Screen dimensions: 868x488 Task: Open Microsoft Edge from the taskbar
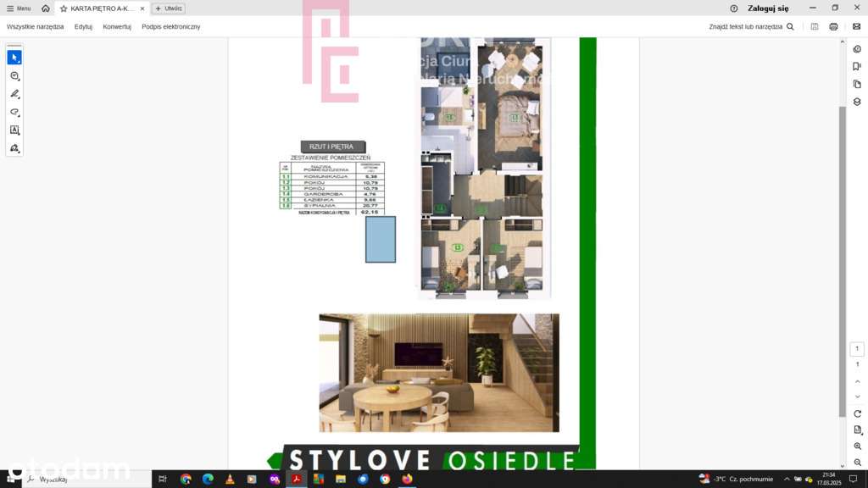(208, 480)
